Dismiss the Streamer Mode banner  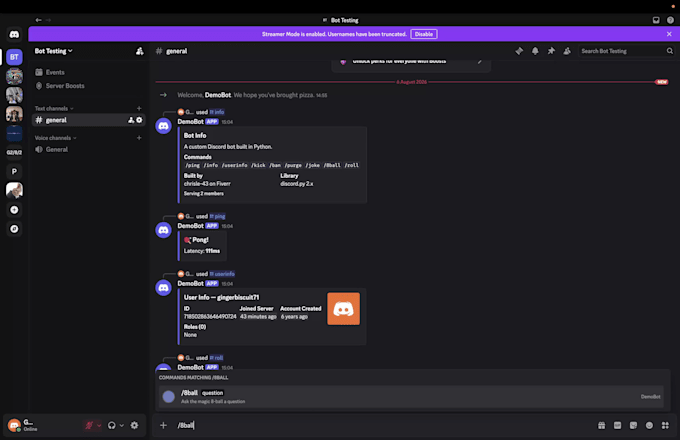point(669,34)
